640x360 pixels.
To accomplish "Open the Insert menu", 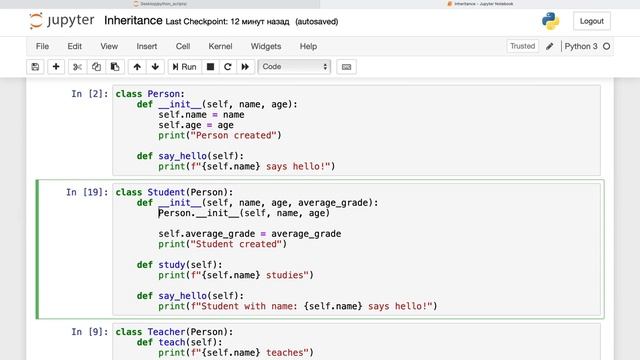I will coord(147,47).
